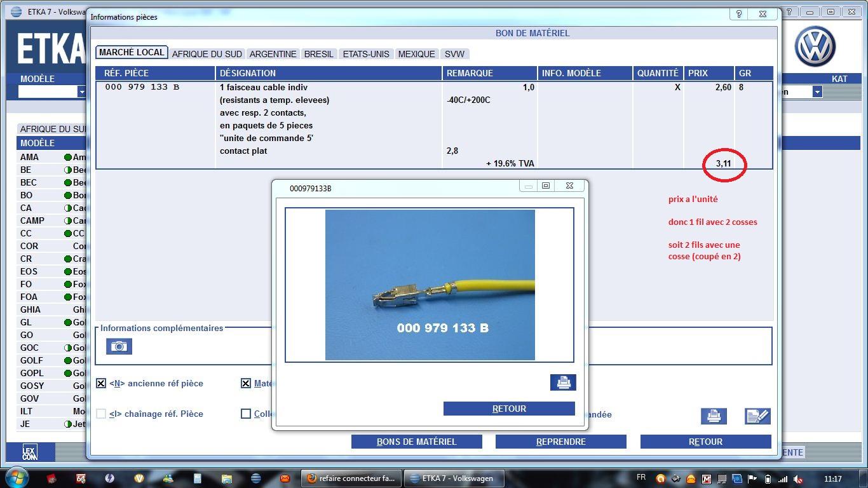
Task: Click the PRIX column header
Action: [x=709, y=73]
